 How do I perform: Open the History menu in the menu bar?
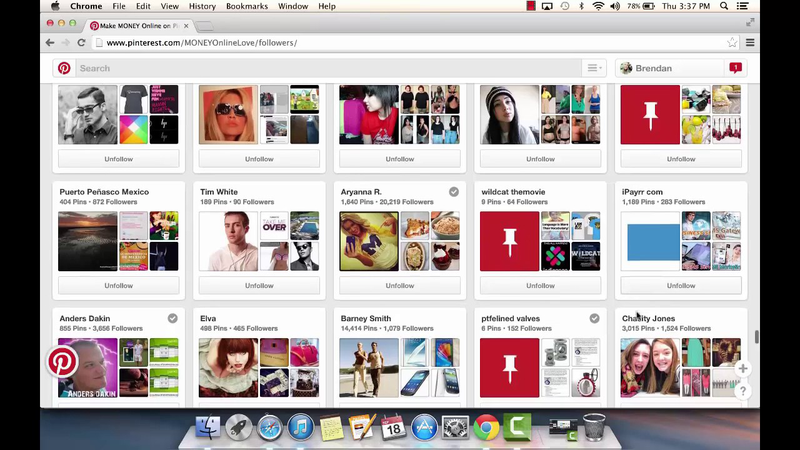[x=202, y=6]
